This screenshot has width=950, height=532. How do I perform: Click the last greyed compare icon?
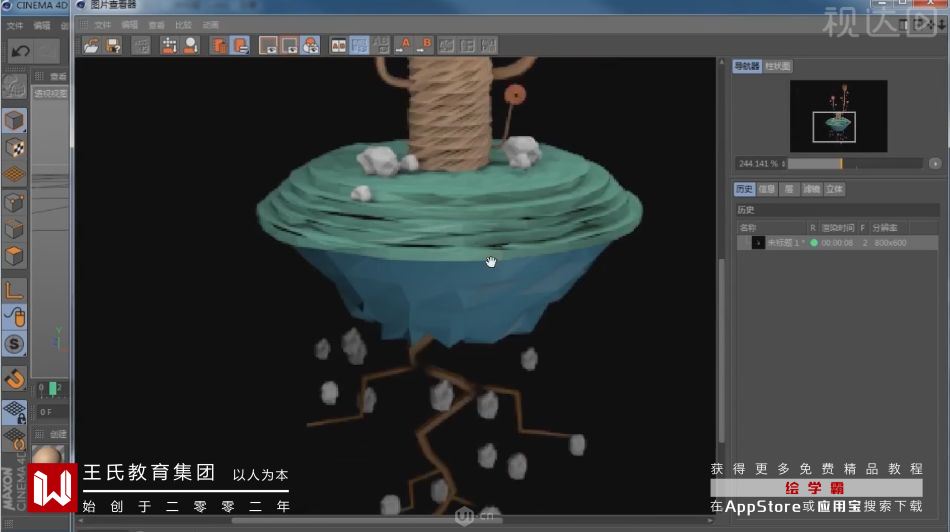[x=488, y=45]
